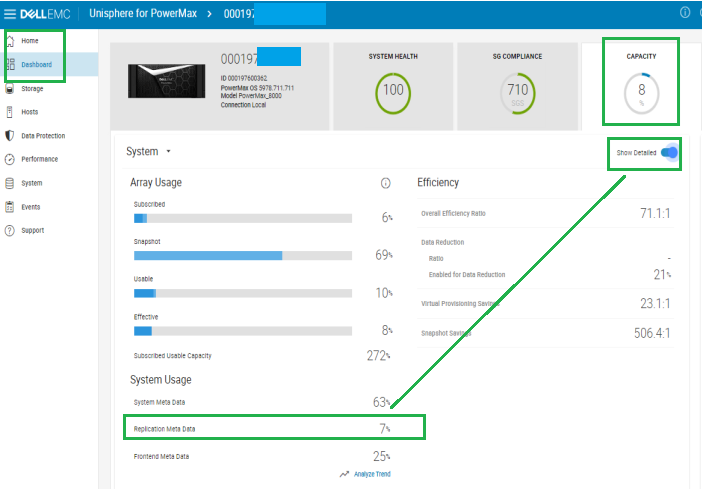The image size is (702, 489).
Task: Click the Array Usage info icon
Action: point(386,184)
